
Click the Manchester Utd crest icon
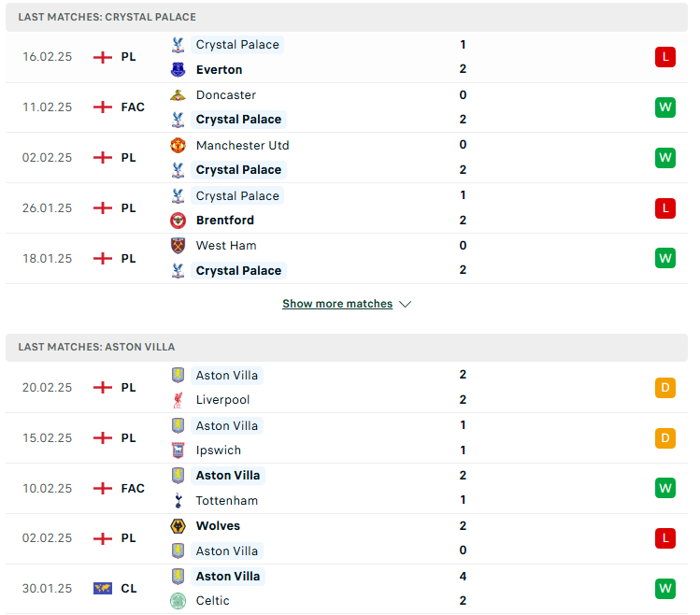[x=178, y=145]
